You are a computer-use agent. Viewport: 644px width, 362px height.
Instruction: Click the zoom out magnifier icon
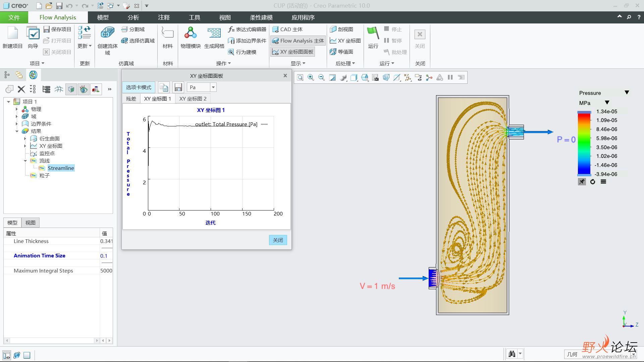[322, 78]
